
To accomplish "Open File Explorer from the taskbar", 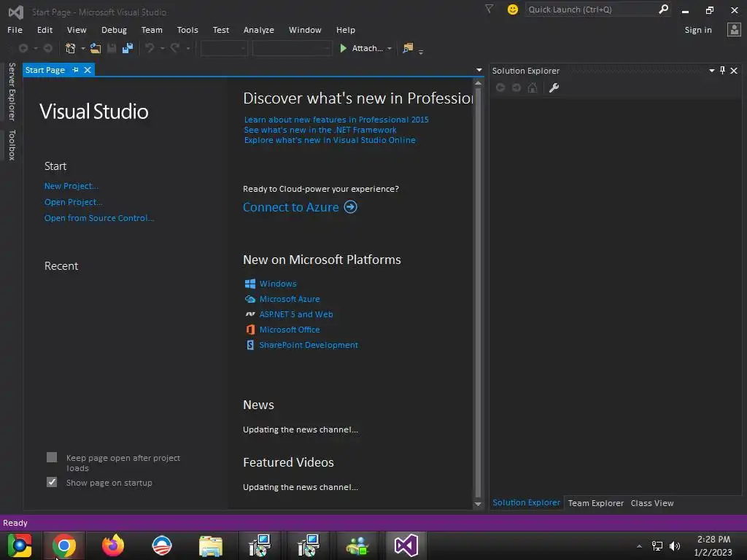I will pos(211,545).
